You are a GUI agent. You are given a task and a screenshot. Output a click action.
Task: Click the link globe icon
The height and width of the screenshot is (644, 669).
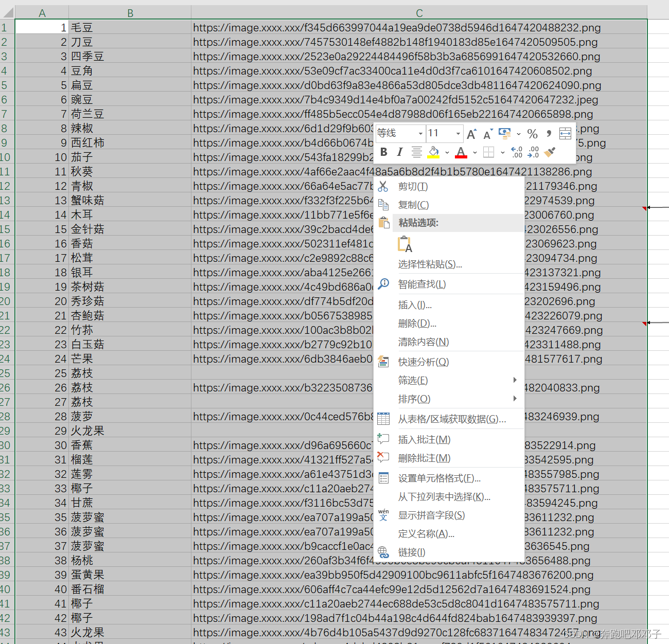click(383, 552)
